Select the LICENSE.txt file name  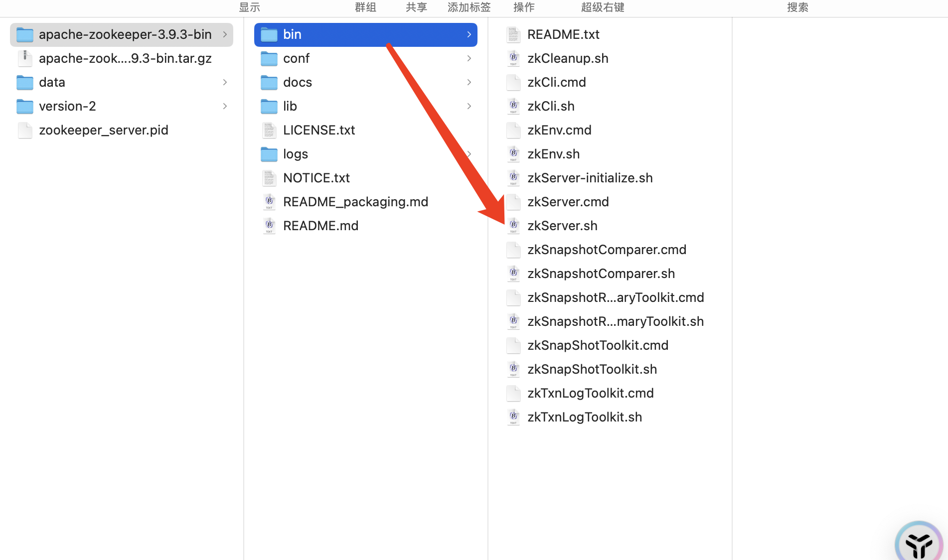(x=319, y=130)
